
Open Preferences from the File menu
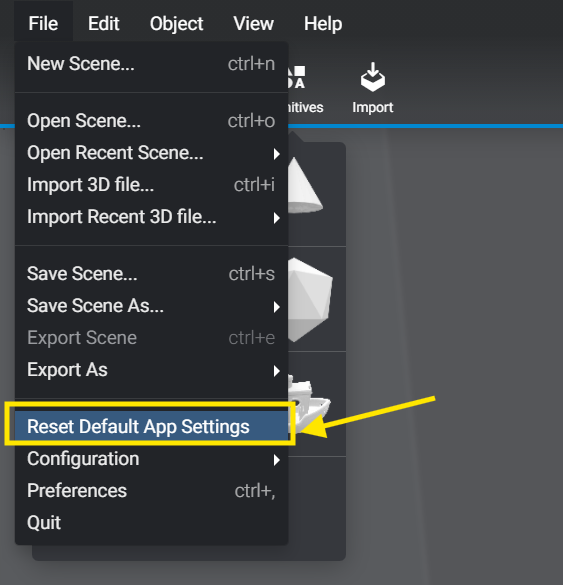(x=151, y=490)
